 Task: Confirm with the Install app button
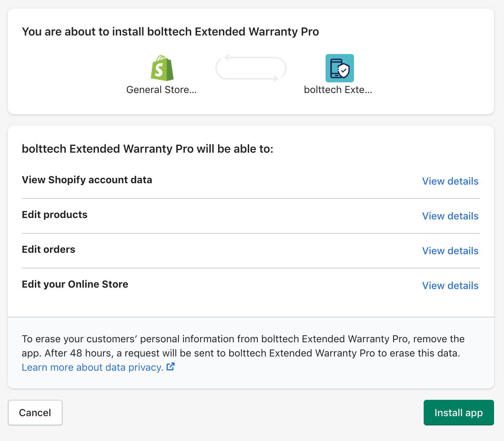tap(459, 413)
